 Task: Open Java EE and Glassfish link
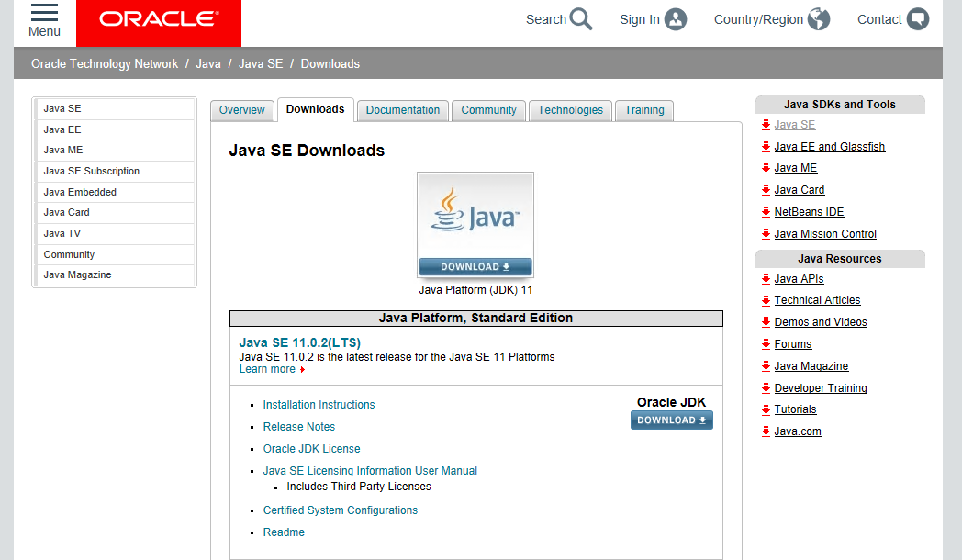[830, 147]
